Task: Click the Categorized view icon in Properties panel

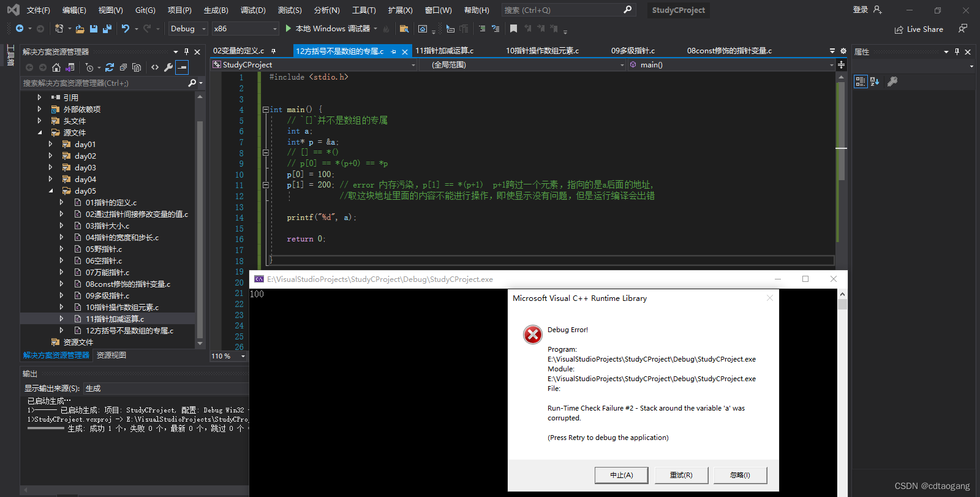Action: pyautogui.click(x=861, y=82)
